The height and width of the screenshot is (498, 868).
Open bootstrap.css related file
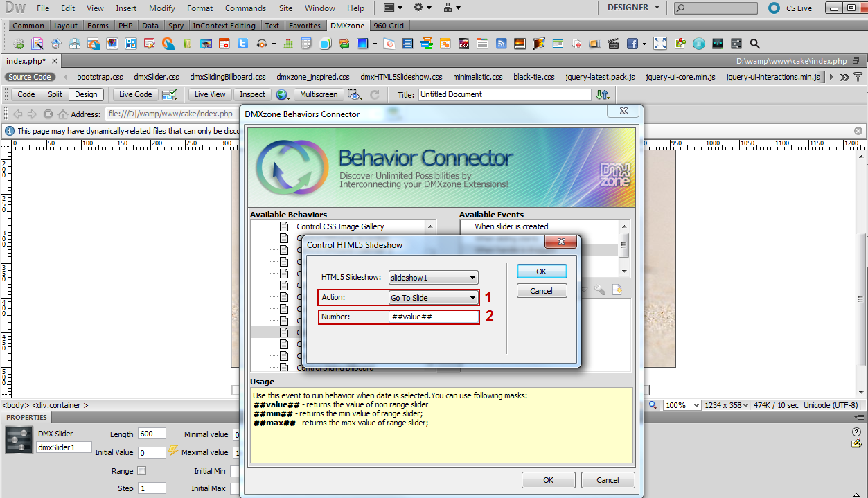[100, 77]
